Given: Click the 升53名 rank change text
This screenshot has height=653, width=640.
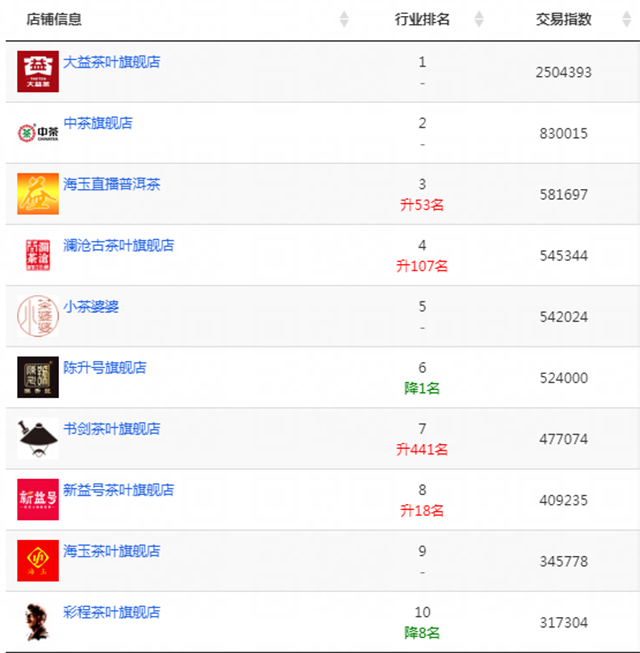Looking at the screenshot, I should tap(422, 205).
